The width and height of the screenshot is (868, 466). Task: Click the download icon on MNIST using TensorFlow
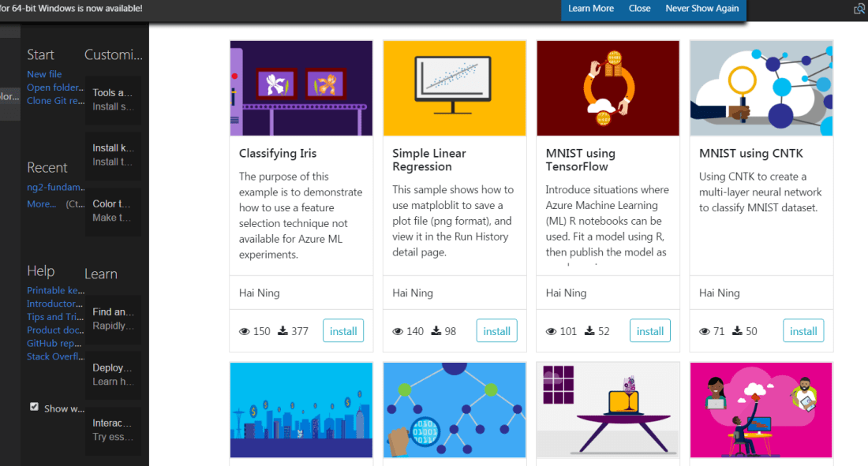click(x=589, y=332)
